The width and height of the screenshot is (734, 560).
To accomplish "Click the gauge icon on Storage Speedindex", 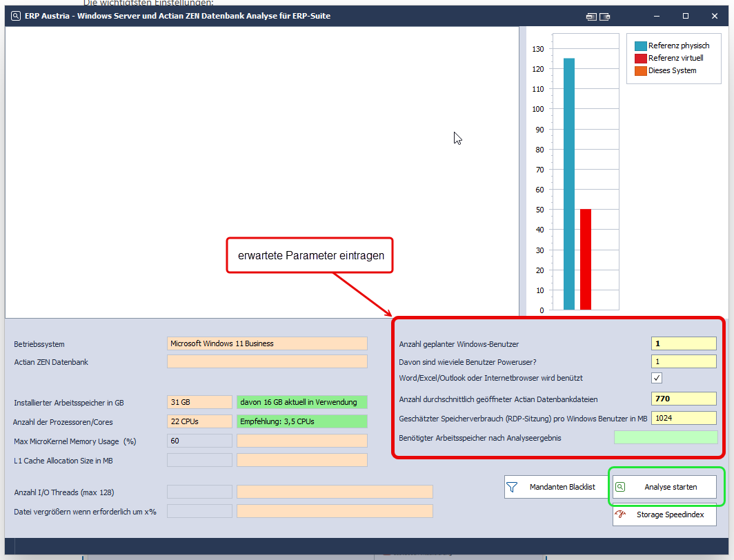I will click(621, 514).
